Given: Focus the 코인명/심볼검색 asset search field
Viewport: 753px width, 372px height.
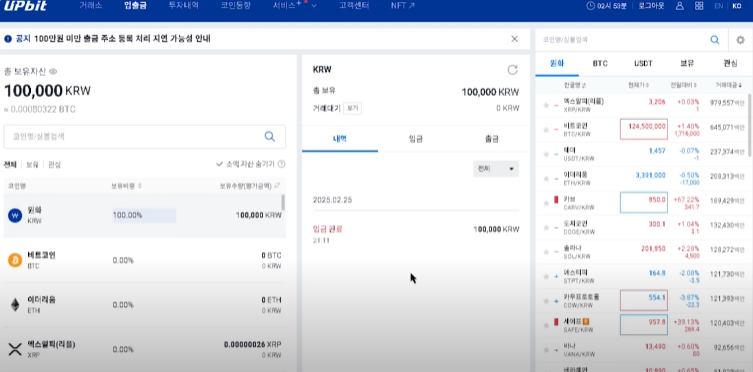Looking at the screenshot, I should click(145, 137).
